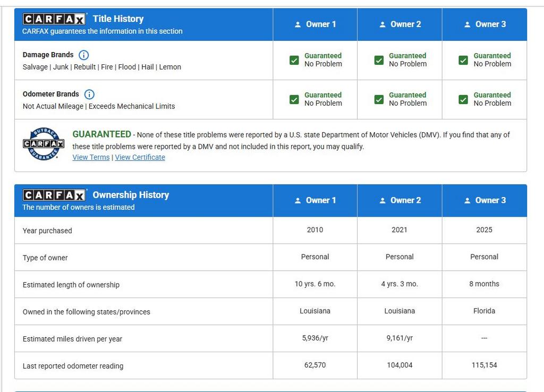Image resolution: width=544 pixels, height=392 pixels.
Task: Click Odometer Brands green check for Owner 2
Action: tap(379, 99)
